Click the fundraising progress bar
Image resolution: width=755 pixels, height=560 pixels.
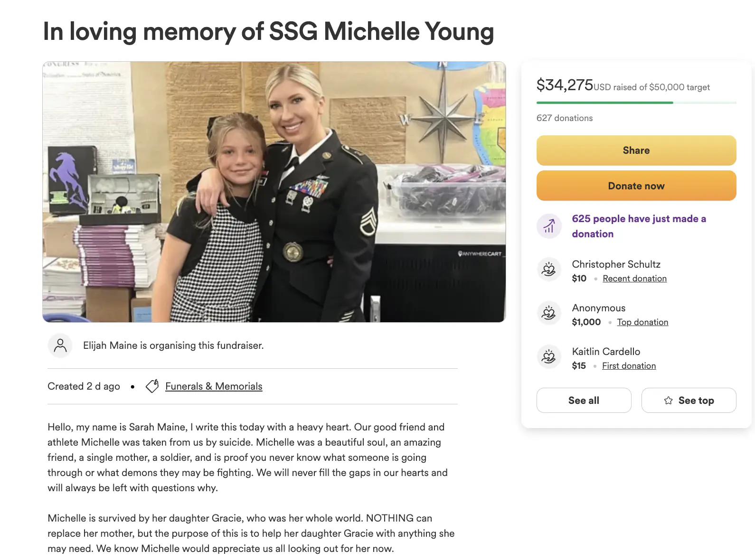pyautogui.click(x=636, y=103)
